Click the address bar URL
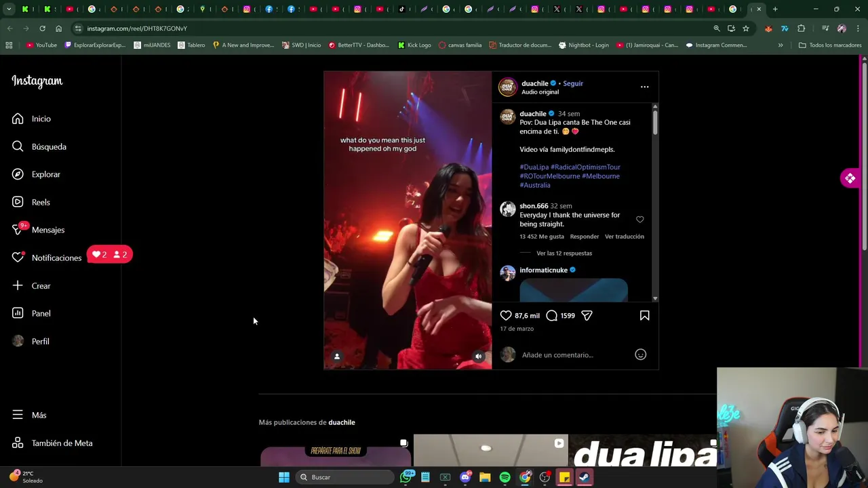 point(137,28)
